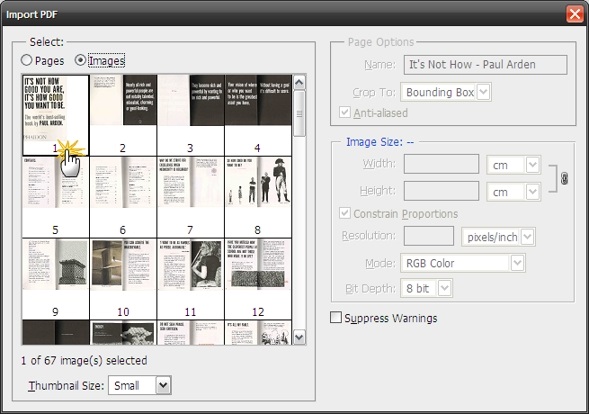Select image thumbnail number 11
Screen dimensions: 589x414
190,279
